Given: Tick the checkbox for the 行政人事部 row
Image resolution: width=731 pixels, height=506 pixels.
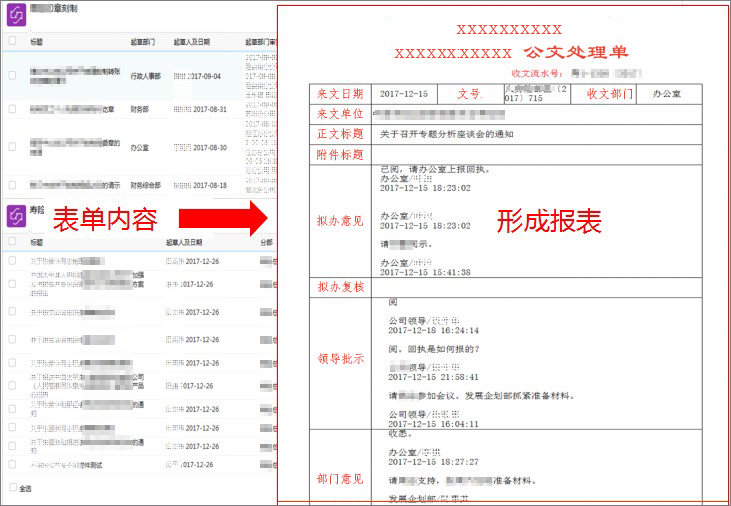Looking at the screenshot, I should (12, 76).
